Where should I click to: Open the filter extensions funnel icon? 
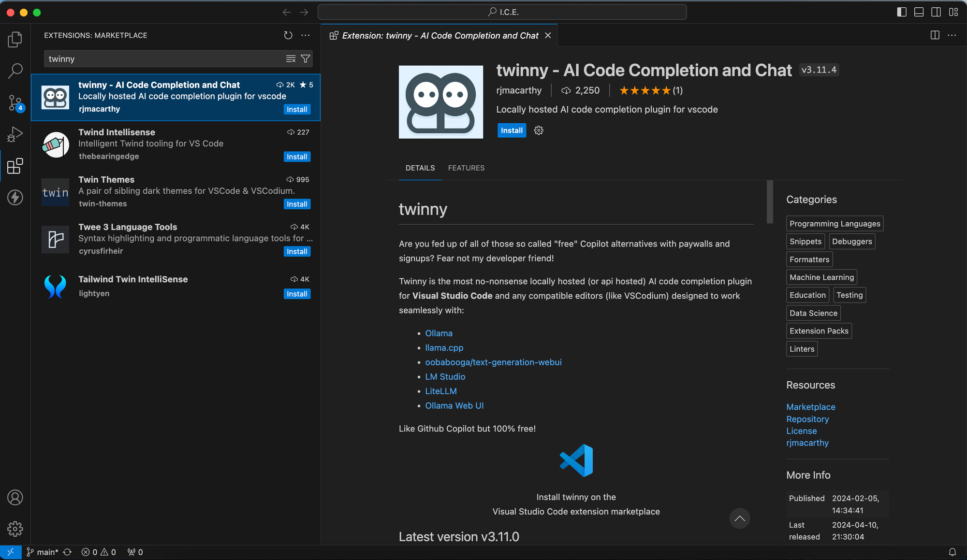pos(306,59)
